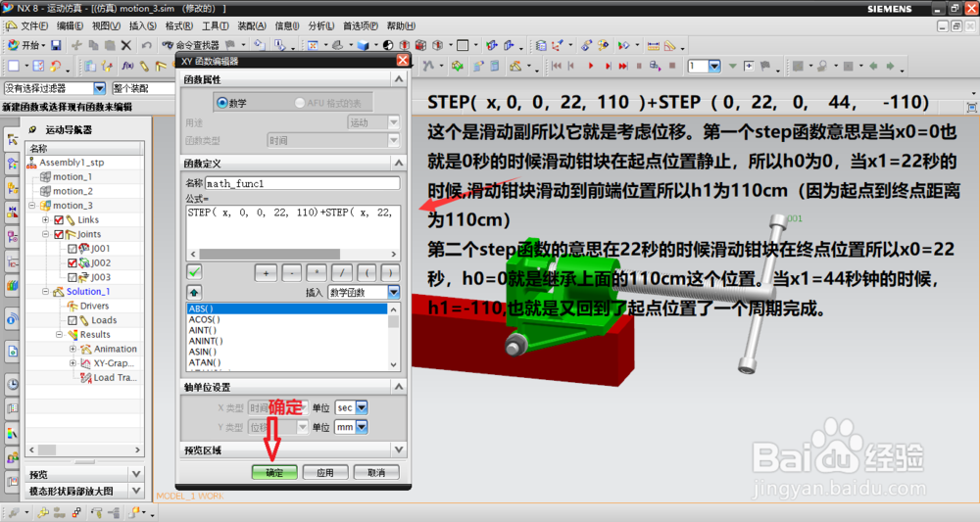Open the 编辑(E) menu

[x=70, y=25]
